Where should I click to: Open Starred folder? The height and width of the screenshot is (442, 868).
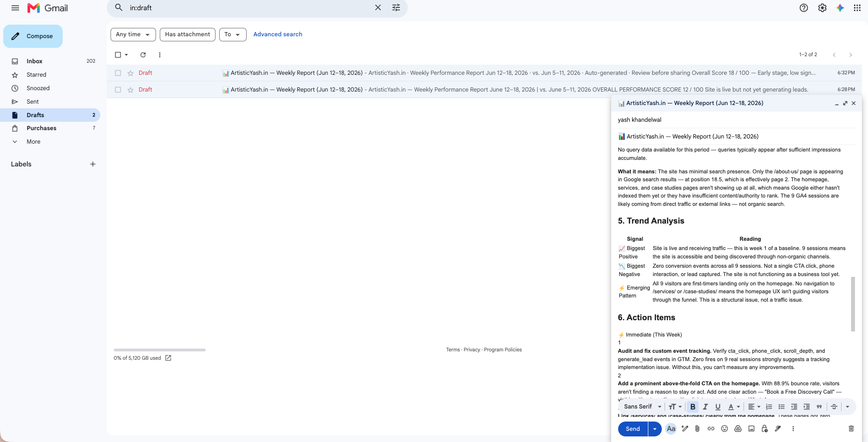[50, 75]
